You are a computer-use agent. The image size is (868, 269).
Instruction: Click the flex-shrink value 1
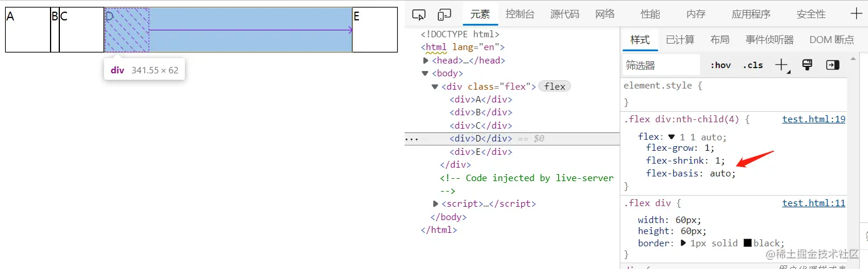(717, 160)
